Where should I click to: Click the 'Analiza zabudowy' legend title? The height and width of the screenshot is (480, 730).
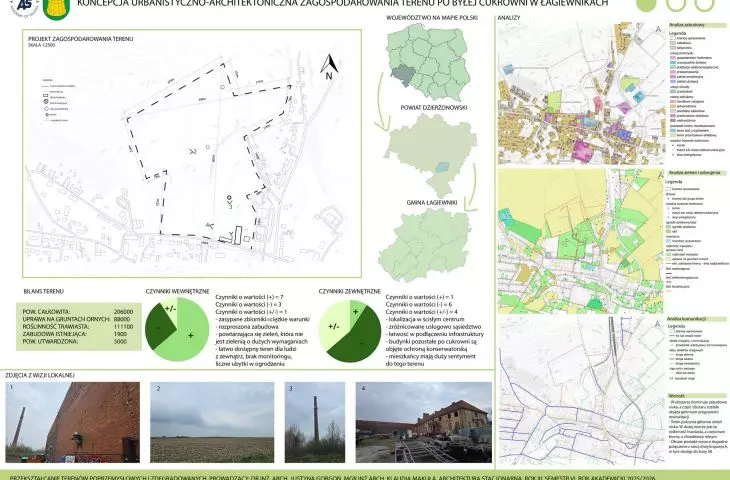click(x=687, y=25)
